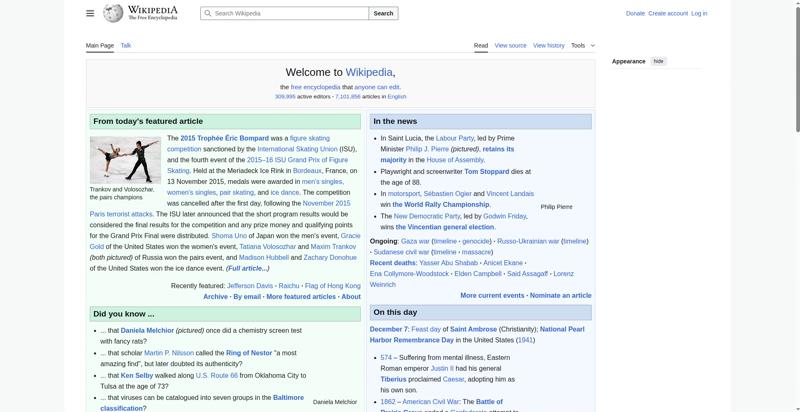Click the Log in link
This screenshot has width=800, height=412.
point(699,13)
